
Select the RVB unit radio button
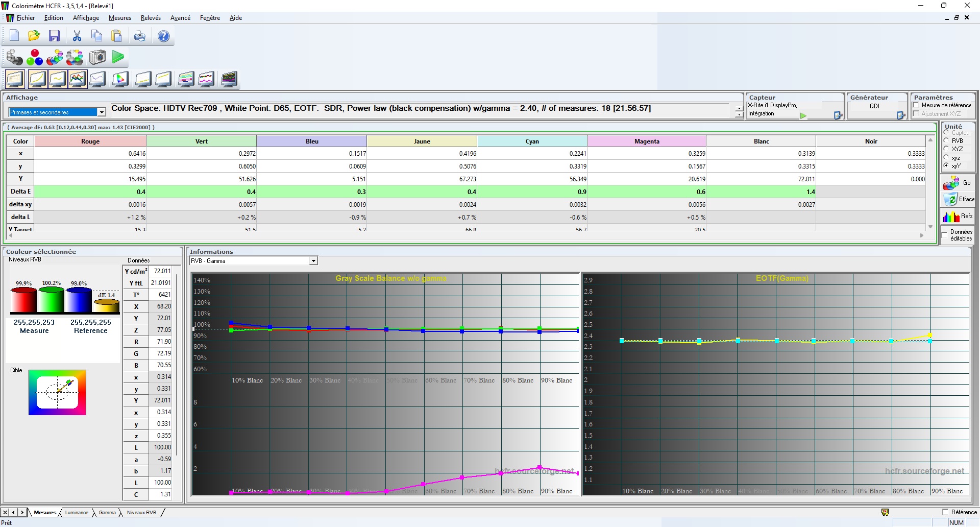pos(947,140)
